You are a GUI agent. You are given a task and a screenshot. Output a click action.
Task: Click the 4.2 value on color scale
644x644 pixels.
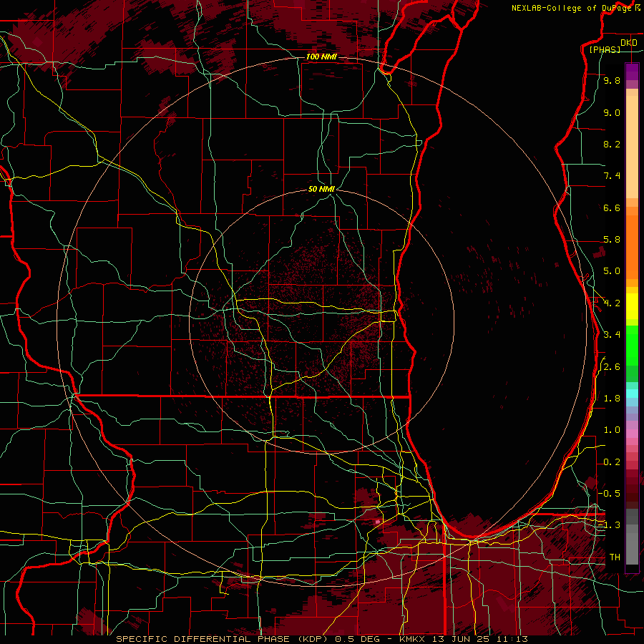click(612, 303)
